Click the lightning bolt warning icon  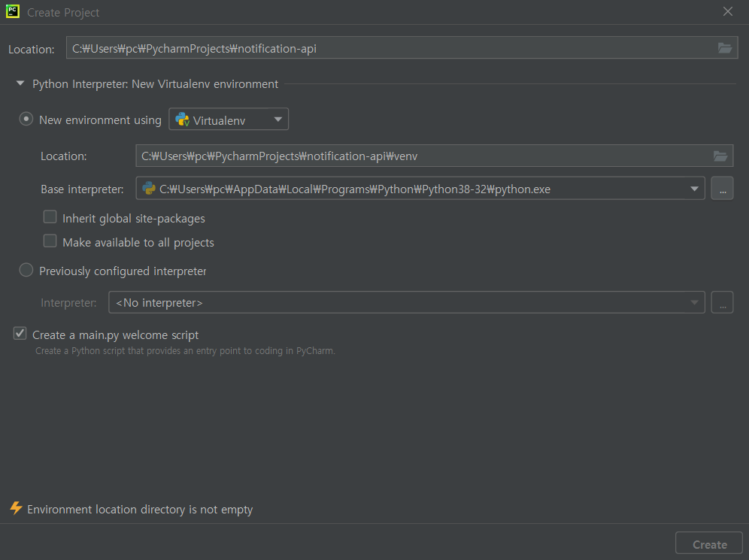coord(16,508)
